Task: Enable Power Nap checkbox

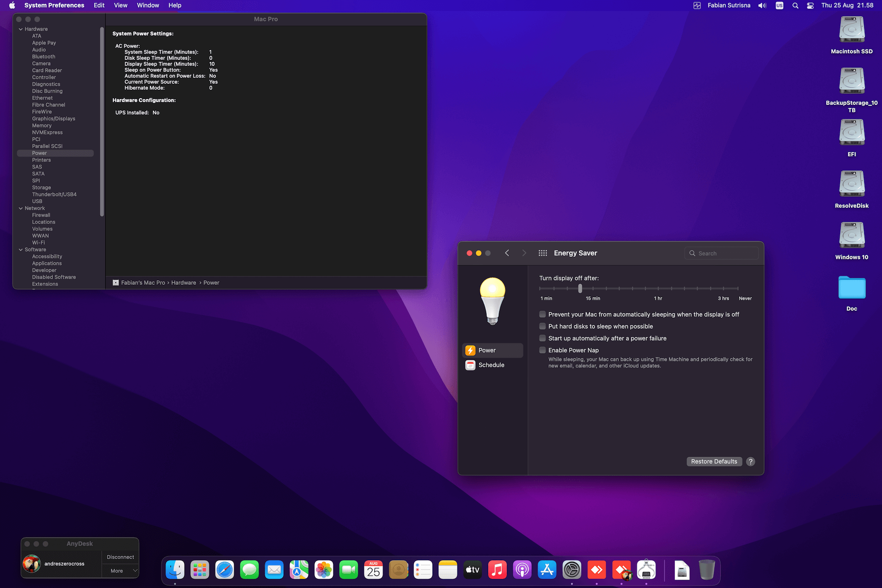Action: click(x=543, y=350)
